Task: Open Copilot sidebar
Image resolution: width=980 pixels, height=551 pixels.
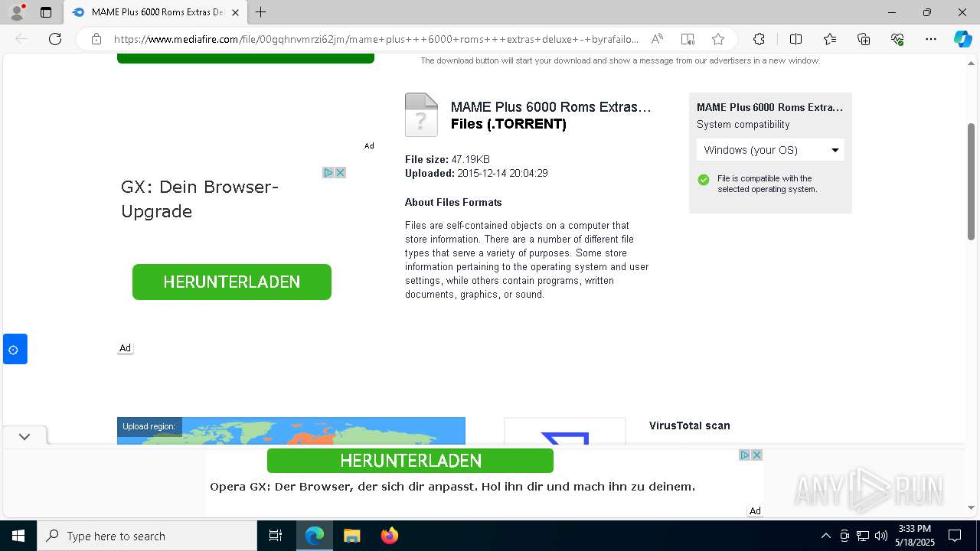Action: (x=962, y=39)
